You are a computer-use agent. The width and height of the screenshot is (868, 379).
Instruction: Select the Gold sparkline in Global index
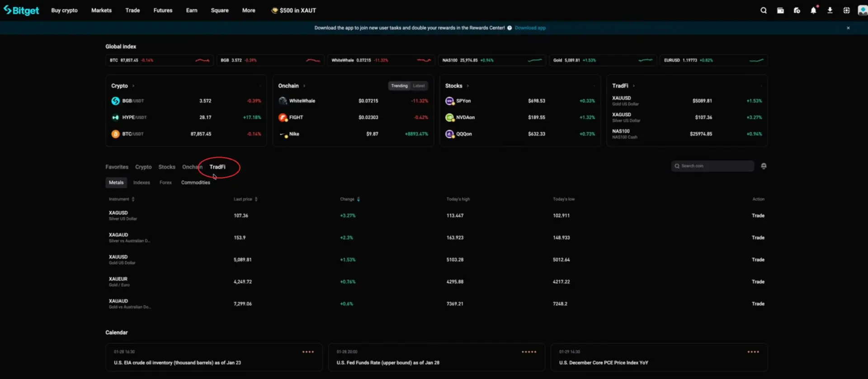coord(645,60)
